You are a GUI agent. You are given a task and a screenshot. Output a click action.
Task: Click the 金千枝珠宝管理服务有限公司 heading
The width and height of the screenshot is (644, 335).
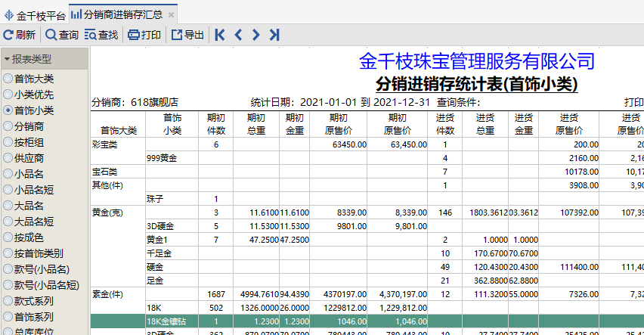click(x=477, y=62)
